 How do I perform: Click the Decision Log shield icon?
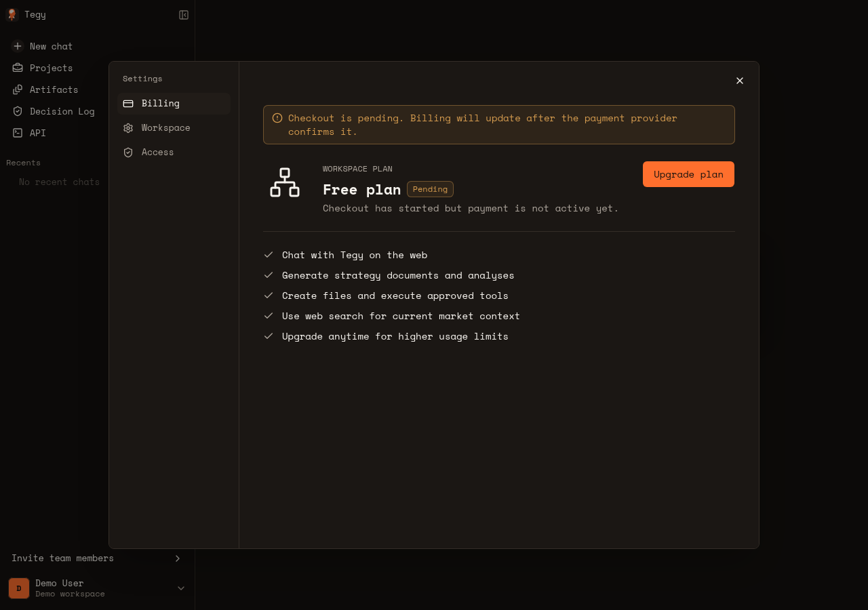[18, 111]
